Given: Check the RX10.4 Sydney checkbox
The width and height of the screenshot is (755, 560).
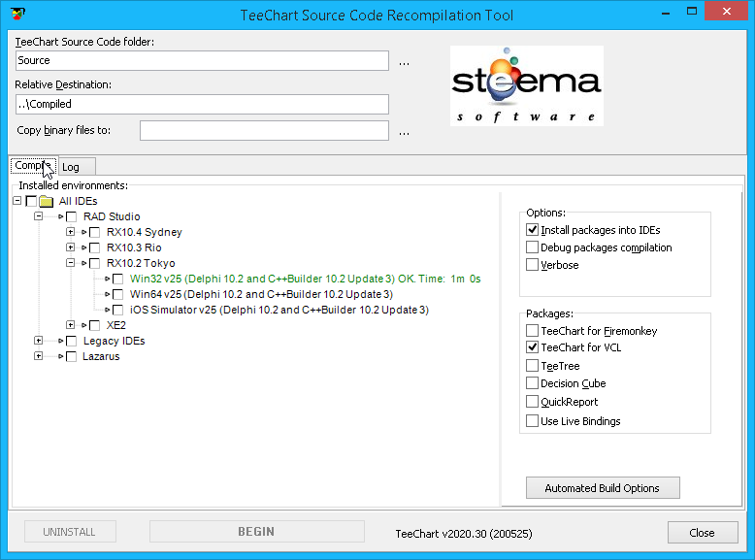Looking at the screenshot, I should (x=95, y=232).
